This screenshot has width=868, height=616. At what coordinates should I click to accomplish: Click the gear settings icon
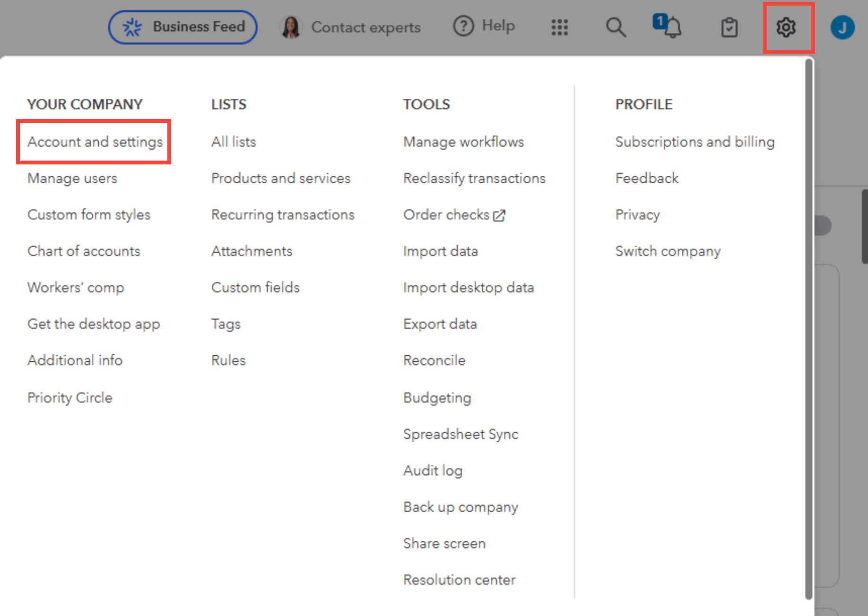[x=786, y=27]
